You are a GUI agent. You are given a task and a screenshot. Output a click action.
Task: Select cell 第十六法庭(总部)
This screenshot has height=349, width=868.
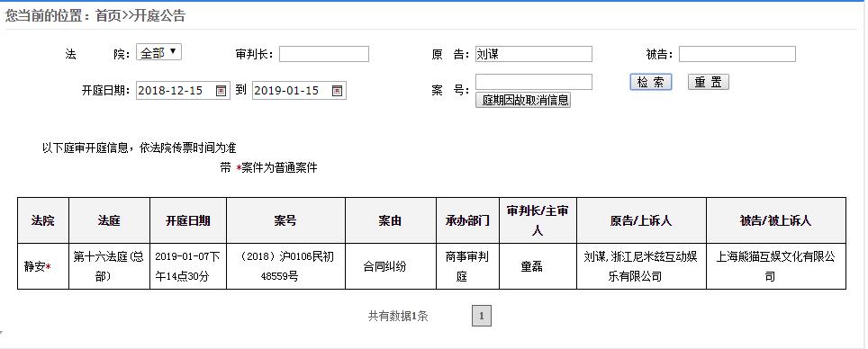[109, 266]
